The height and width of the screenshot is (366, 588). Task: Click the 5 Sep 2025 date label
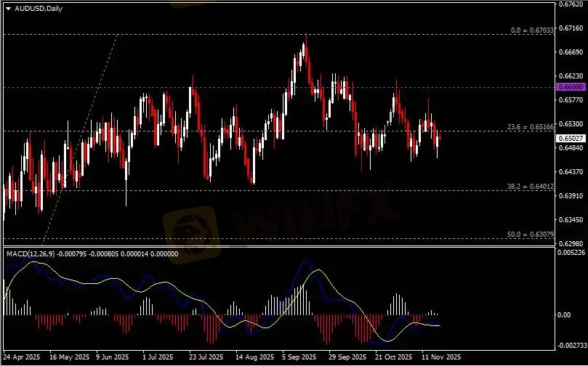pos(299,357)
